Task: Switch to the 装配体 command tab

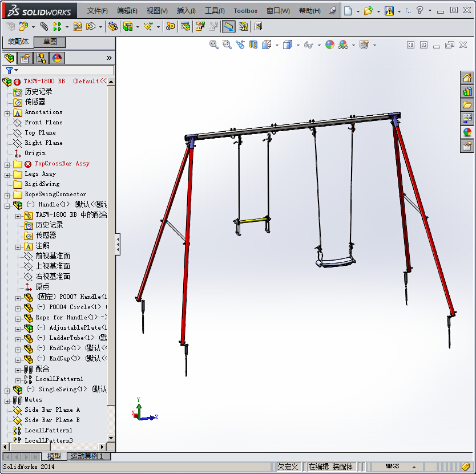Action: [18, 42]
